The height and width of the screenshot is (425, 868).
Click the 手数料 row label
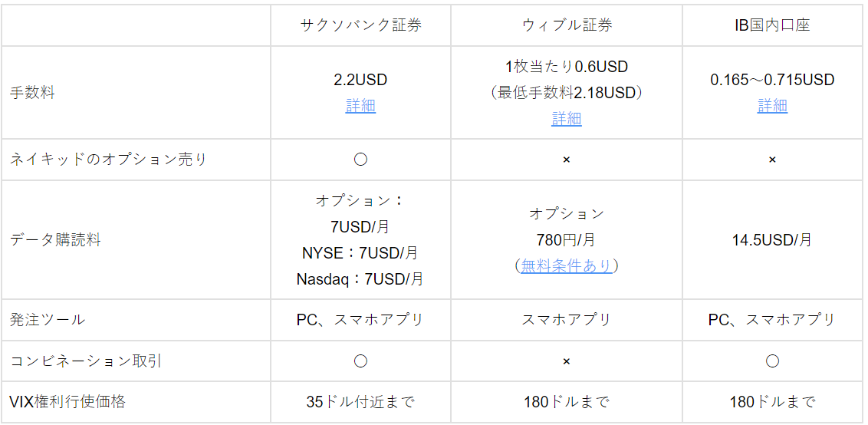point(32,93)
